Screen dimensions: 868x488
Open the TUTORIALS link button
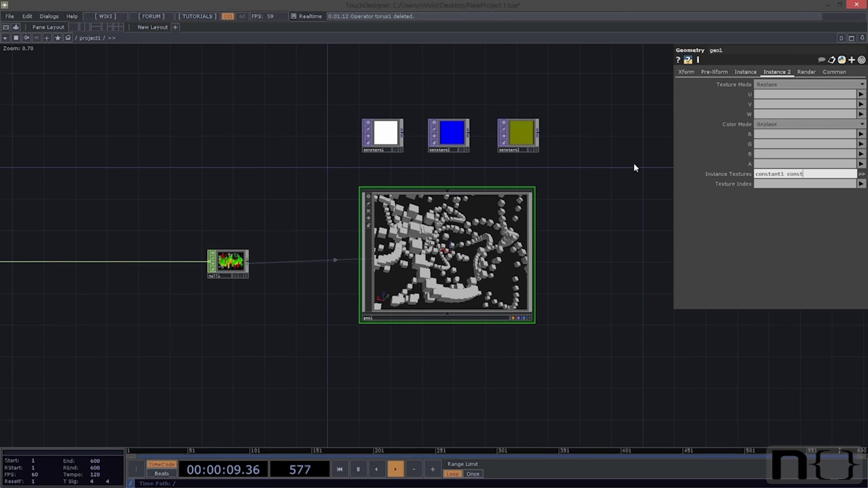click(x=197, y=16)
